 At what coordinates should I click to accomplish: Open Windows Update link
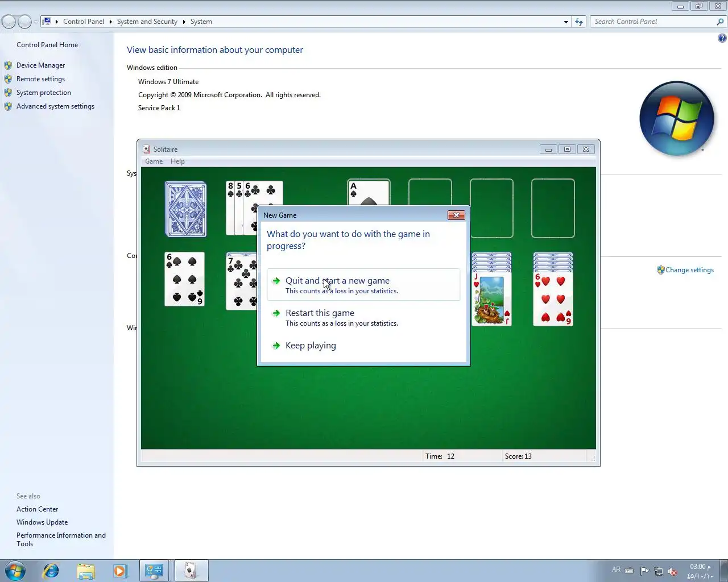point(42,522)
